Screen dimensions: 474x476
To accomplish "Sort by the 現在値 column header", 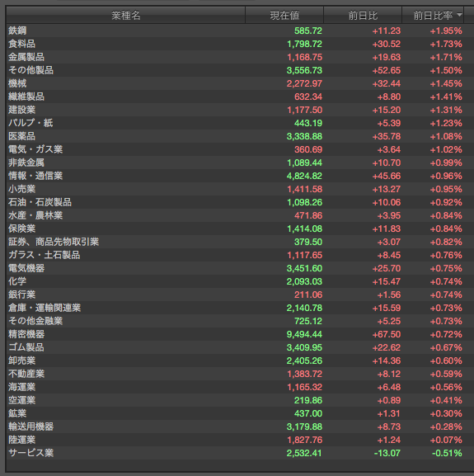I will 284,15.
